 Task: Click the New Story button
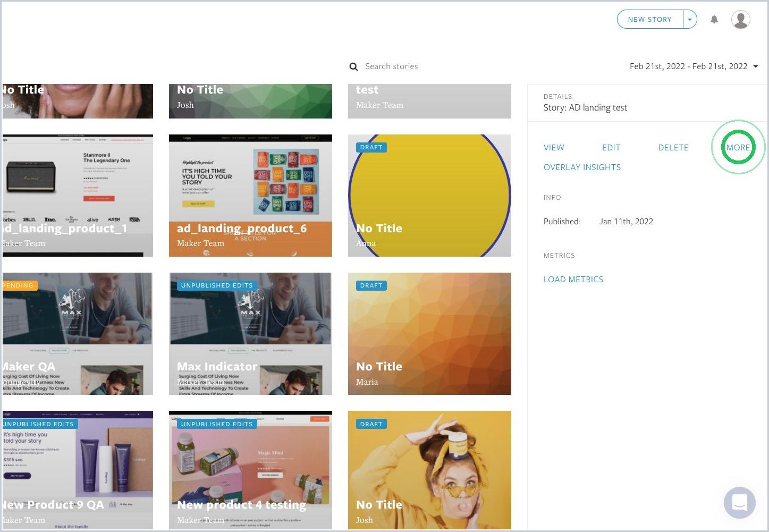(x=650, y=20)
